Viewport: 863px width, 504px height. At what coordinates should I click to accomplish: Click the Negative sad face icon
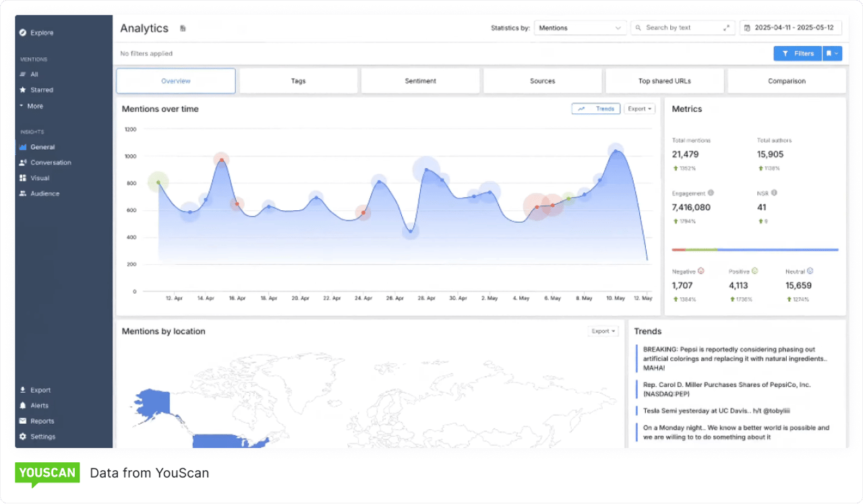click(x=701, y=271)
